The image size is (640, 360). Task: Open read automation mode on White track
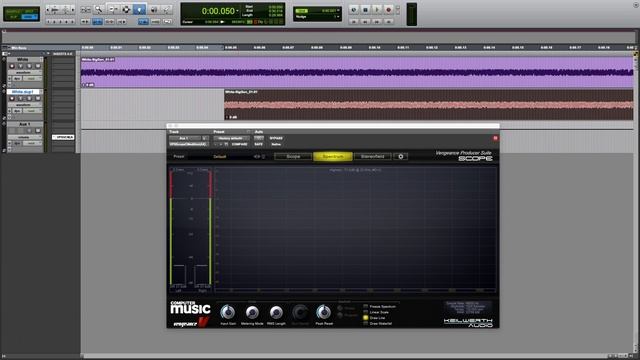click(32, 78)
